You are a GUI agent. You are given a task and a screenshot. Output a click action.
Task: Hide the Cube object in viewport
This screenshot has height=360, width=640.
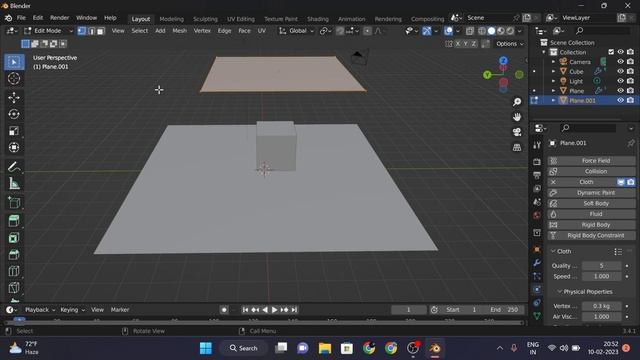click(x=620, y=71)
